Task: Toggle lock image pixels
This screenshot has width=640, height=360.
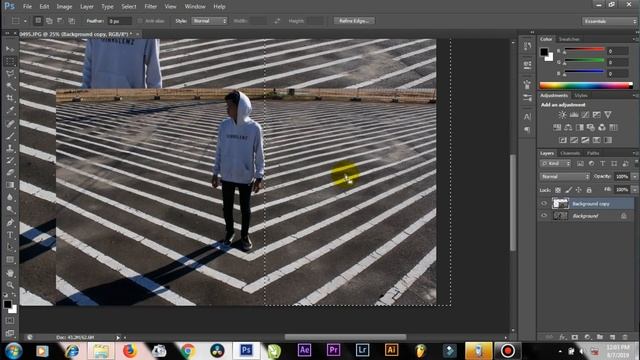Action: [x=568, y=190]
